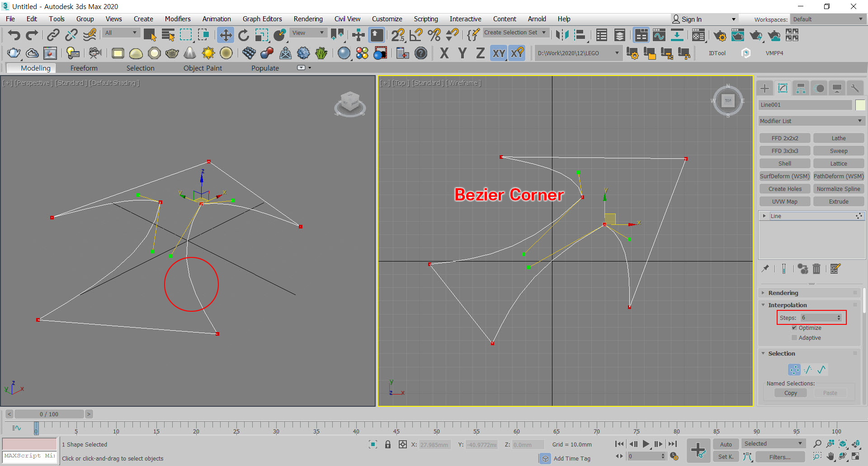Open the Workspaces Default dropdown
The width and height of the screenshot is (868, 466).
(828, 19)
